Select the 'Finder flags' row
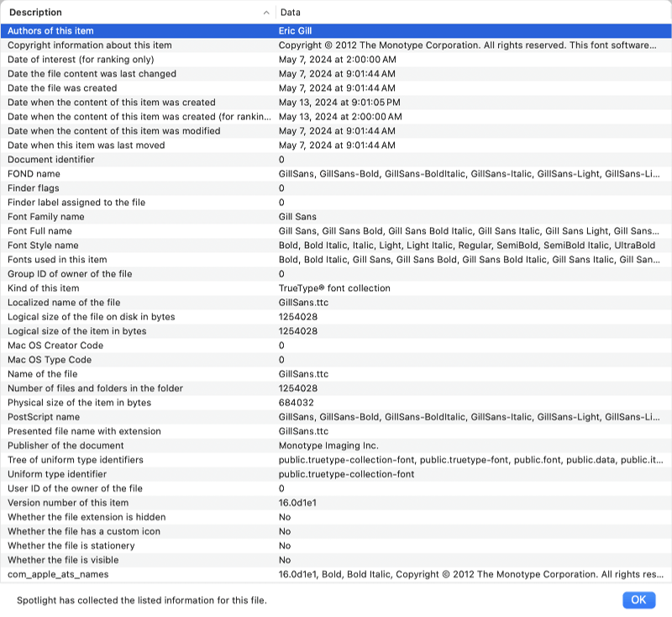This screenshot has height=617, width=672. click(x=336, y=188)
